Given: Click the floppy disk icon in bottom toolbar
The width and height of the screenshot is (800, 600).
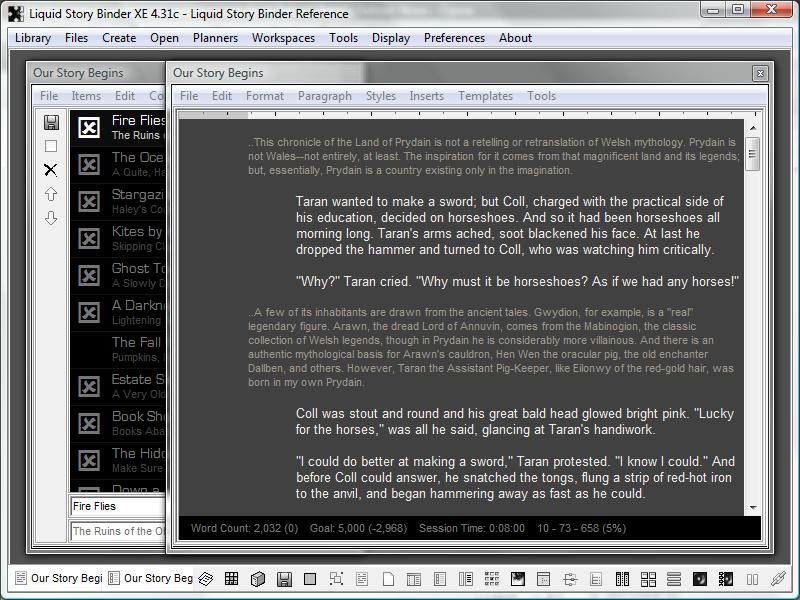Looking at the screenshot, I should click(x=284, y=579).
